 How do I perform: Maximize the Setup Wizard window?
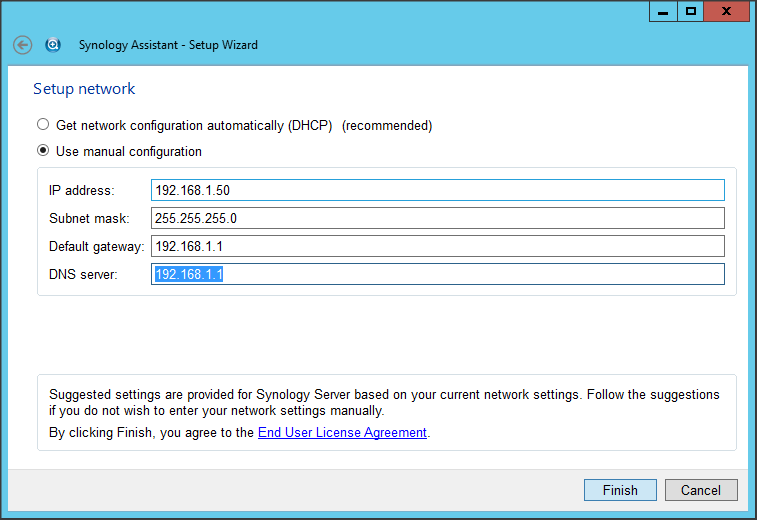point(691,11)
